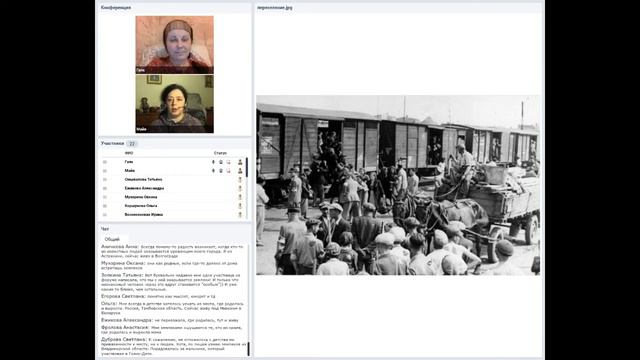640x360 pixels.
Task: Click chat message from Ольга about Минск
Action: (171, 308)
